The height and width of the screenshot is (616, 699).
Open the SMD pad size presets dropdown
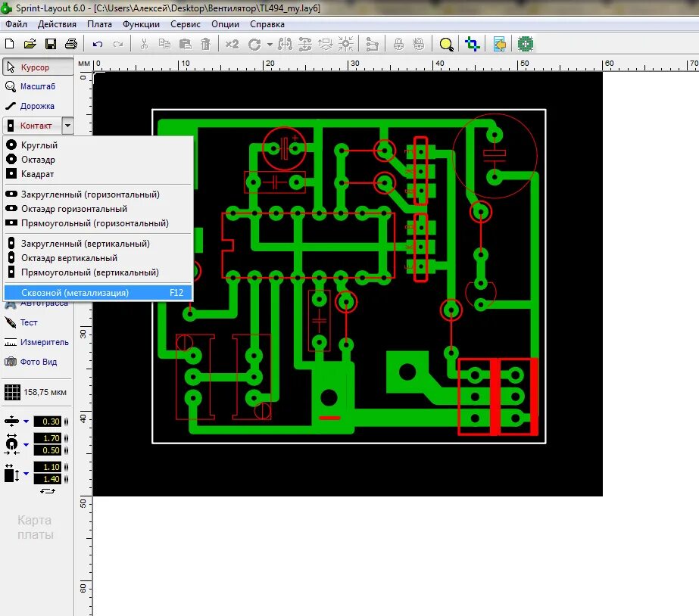pyautogui.click(x=26, y=473)
